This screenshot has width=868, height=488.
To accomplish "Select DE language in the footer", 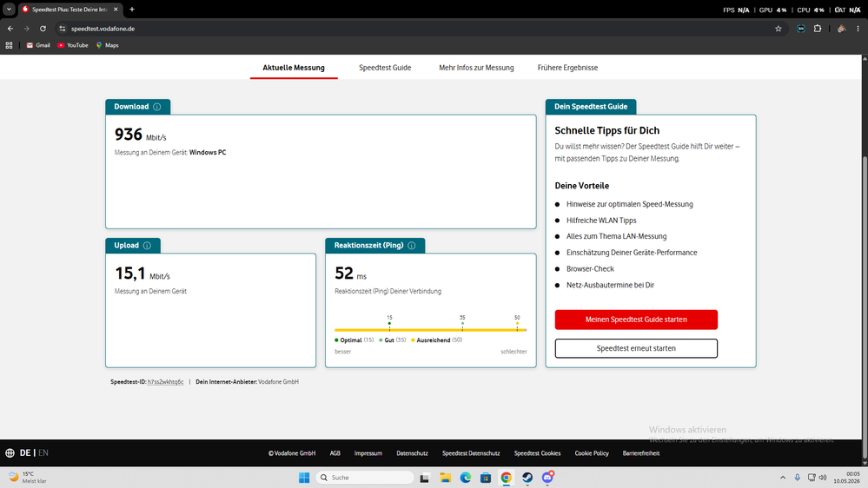I will [x=25, y=453].
